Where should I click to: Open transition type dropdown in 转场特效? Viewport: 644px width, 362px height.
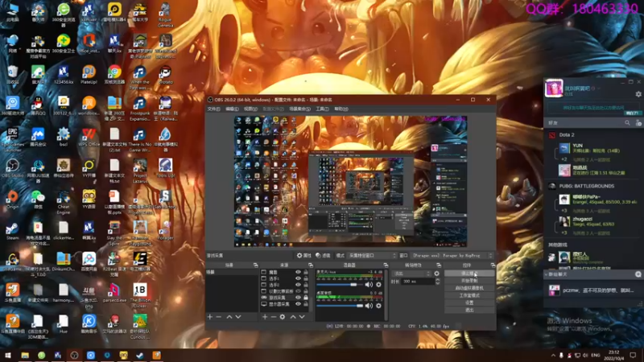(411, 274)
